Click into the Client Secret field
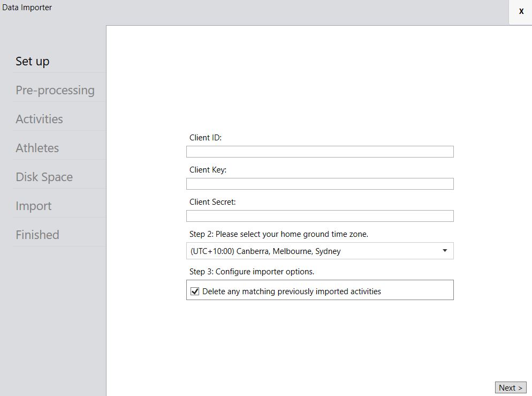 320,216
